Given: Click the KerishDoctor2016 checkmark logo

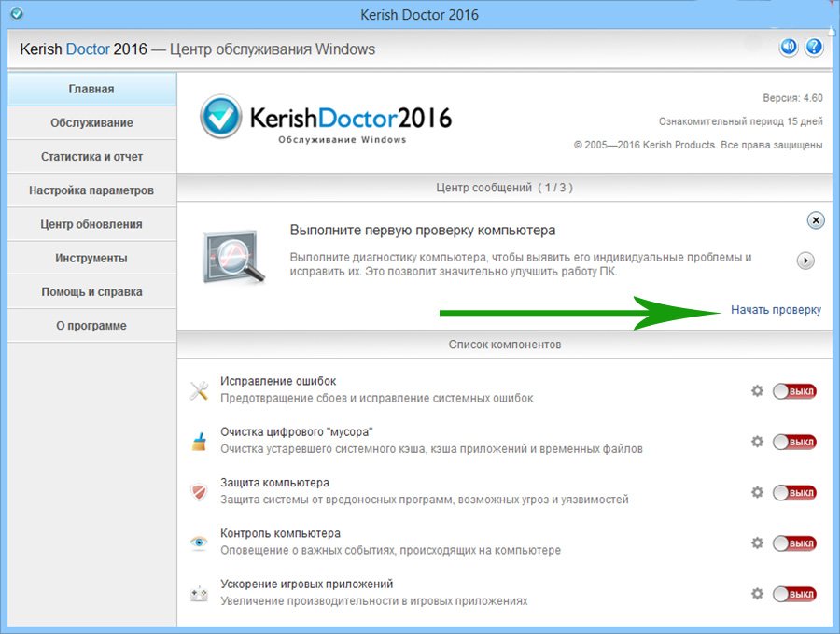Looking at the screenshot, I should click(x=220, y=117).
